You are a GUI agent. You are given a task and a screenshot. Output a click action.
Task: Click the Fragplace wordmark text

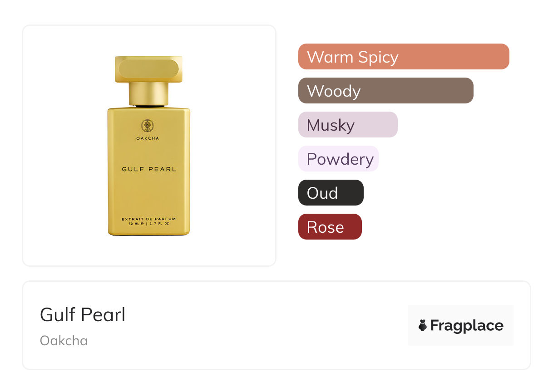click(x=467, y=325)
